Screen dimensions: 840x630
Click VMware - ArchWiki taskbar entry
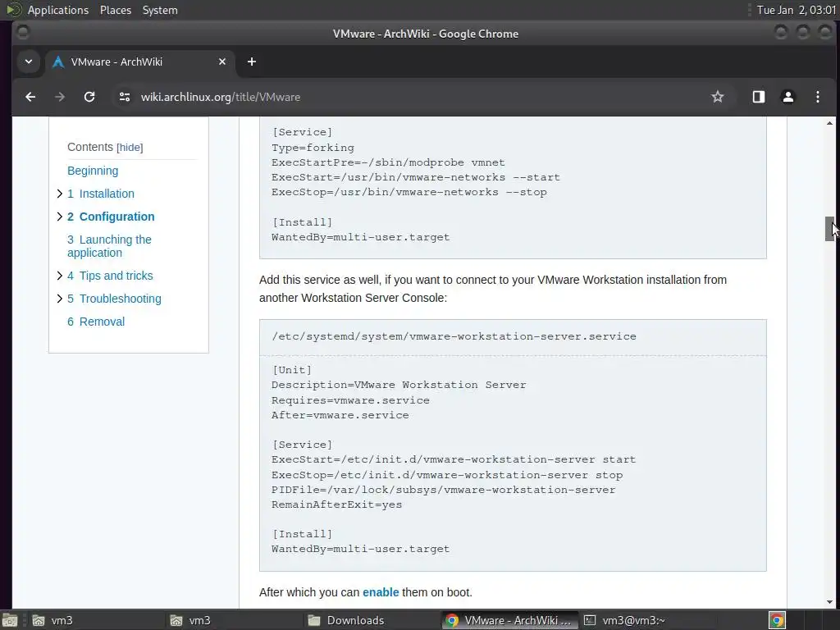point(509,620)
